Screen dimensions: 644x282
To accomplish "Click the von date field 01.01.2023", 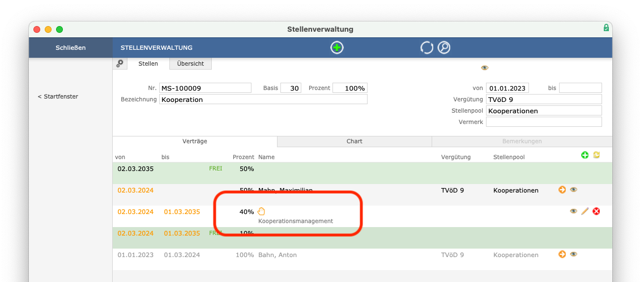I will coord(507,88).
